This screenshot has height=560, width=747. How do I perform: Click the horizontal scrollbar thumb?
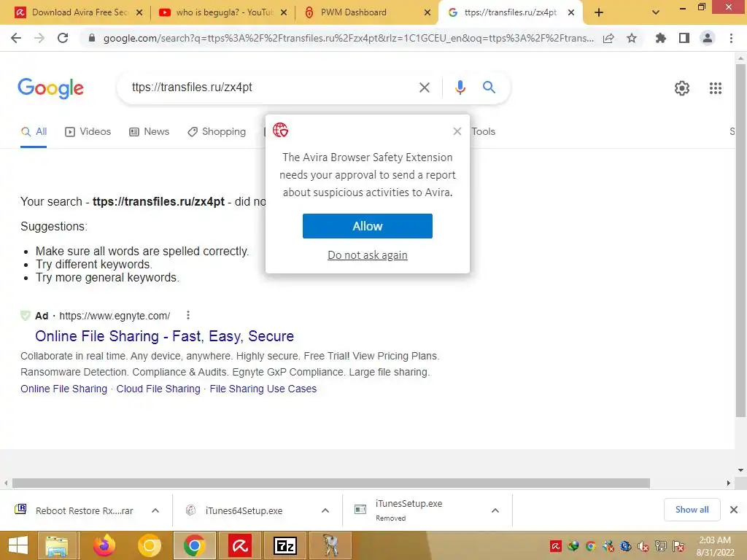click(x=331, y=483)
